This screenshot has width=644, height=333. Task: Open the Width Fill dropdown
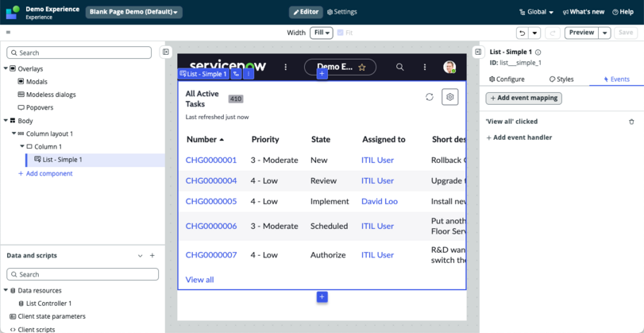pos(321,33)
